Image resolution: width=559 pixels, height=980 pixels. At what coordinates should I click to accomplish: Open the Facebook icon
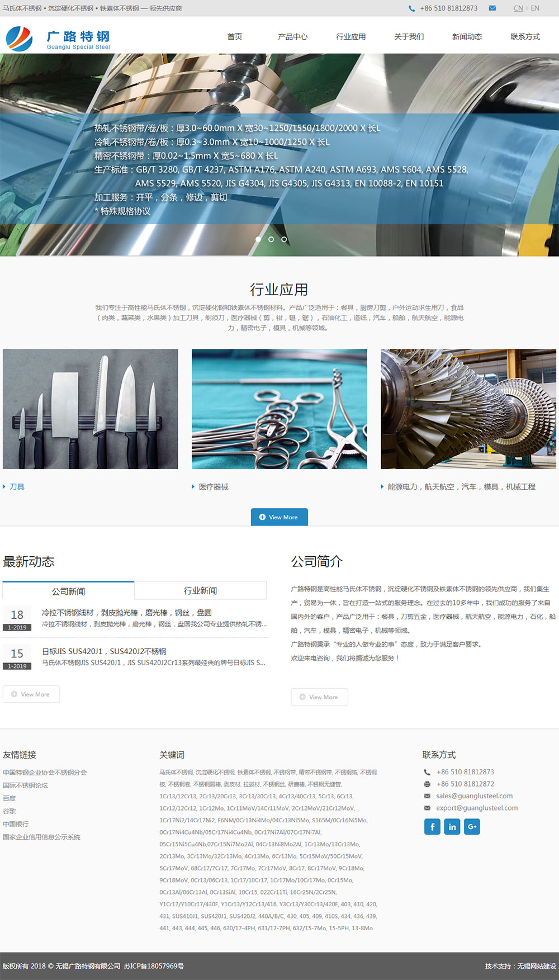[432, 827]
